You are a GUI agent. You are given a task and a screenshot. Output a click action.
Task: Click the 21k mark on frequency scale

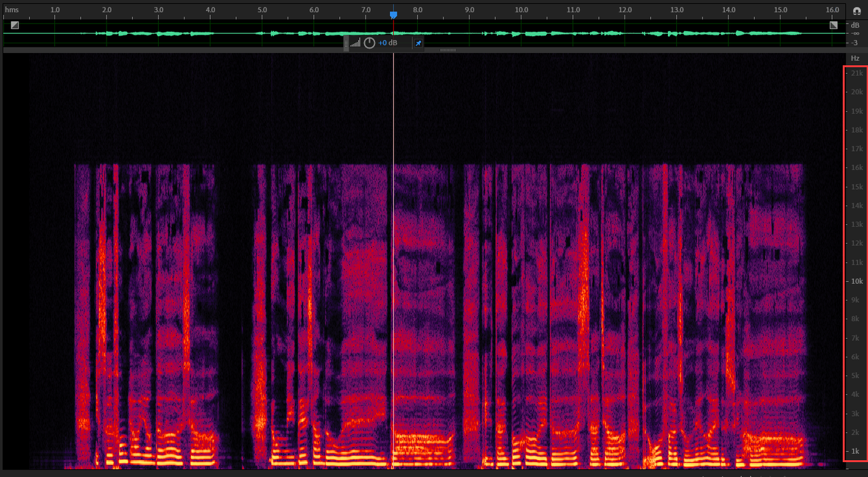(x=856, y=73)
